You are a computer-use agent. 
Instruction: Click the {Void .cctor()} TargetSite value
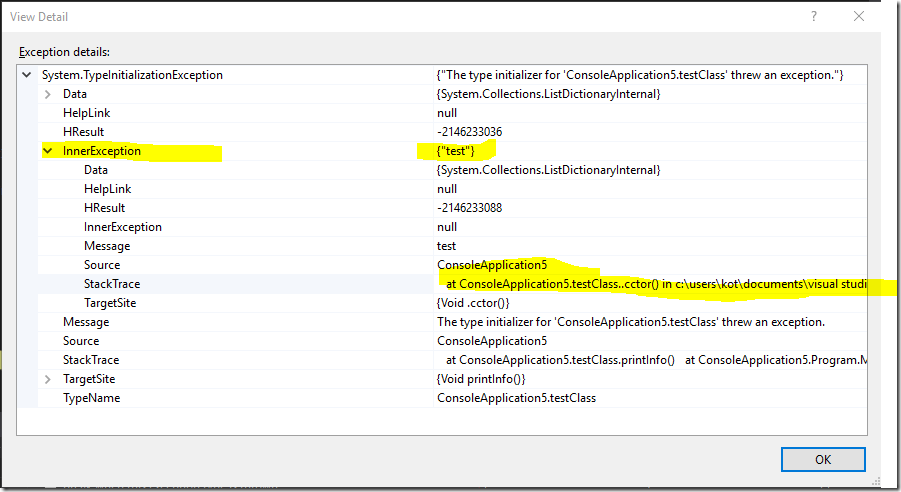473,303
